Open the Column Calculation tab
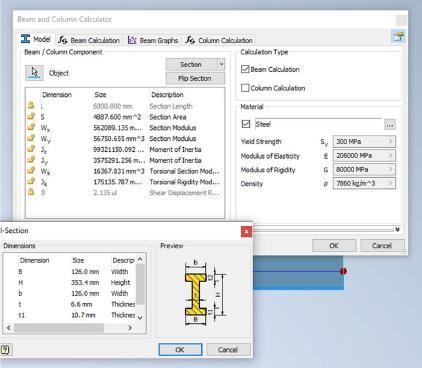This screenshot has height=368, width=422. pos(219,40)
